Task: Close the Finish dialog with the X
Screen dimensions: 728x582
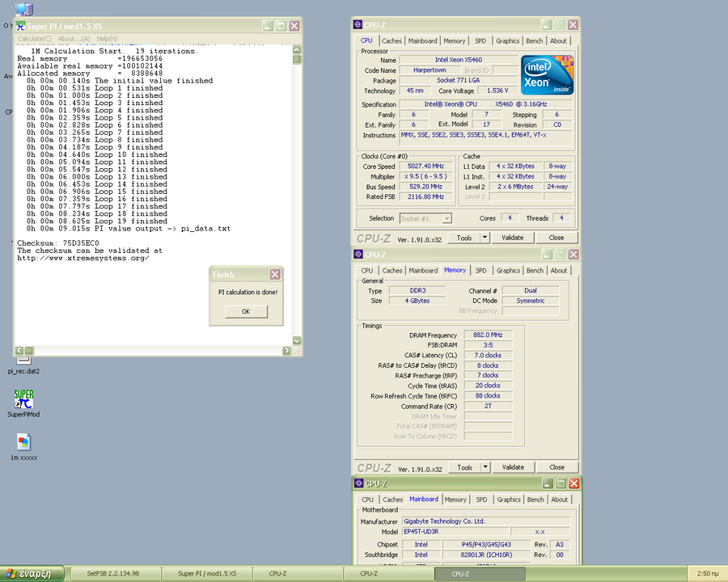Action: coord(275,274)
